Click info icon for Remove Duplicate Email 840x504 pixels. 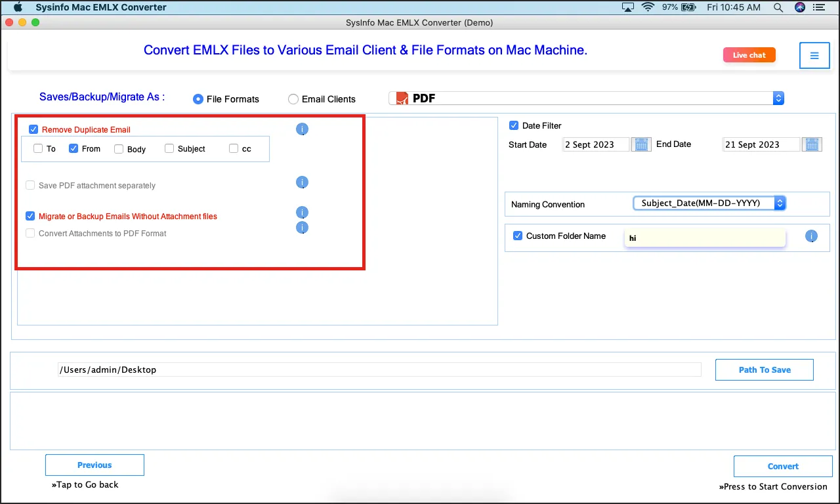tap(302, 129)
